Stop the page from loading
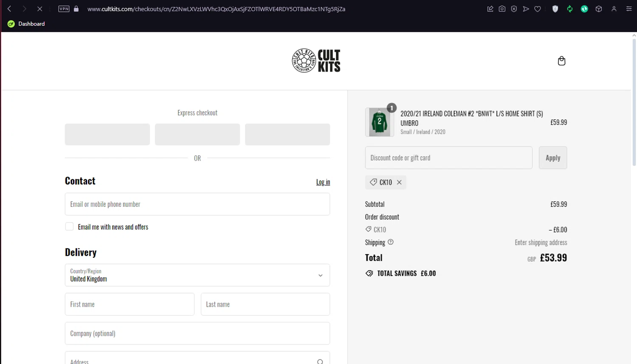Viewport: 637px width, 364px height. [39, 8]
